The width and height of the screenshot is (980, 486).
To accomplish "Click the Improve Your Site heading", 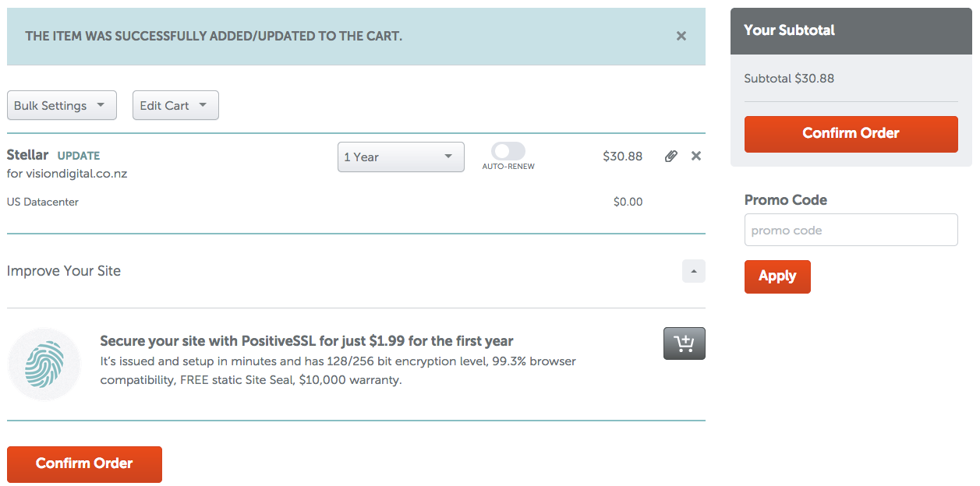I will 64,271.
